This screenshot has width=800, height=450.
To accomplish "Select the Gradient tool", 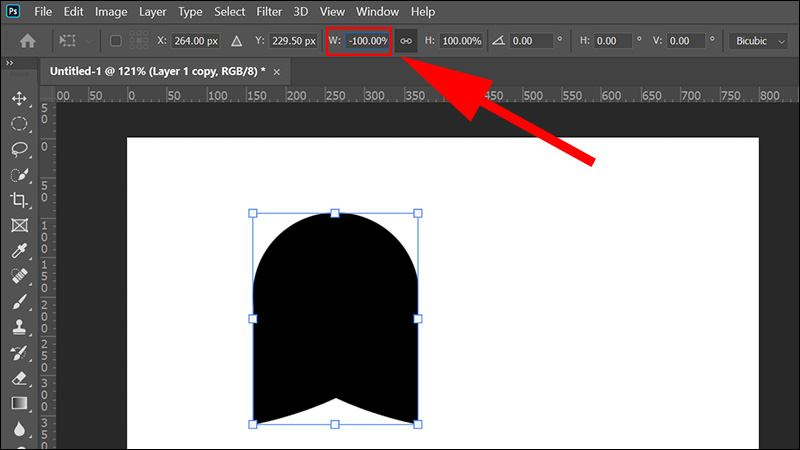I will coord(19,403).
